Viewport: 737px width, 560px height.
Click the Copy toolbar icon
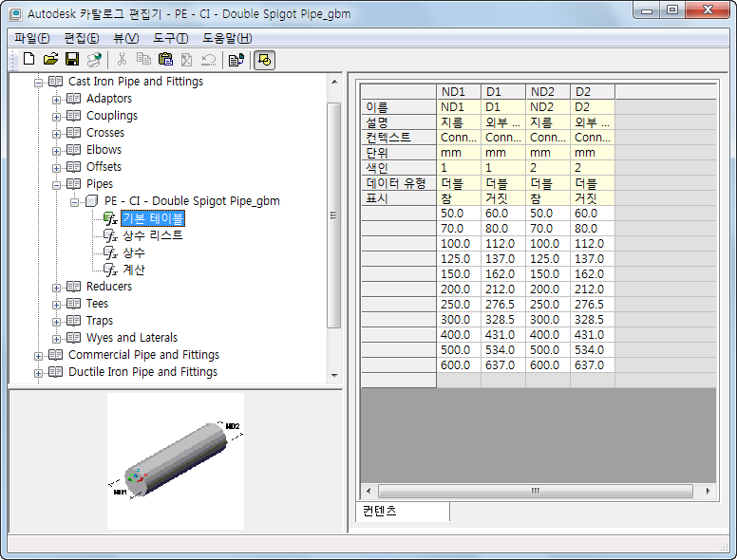[143, 59]
